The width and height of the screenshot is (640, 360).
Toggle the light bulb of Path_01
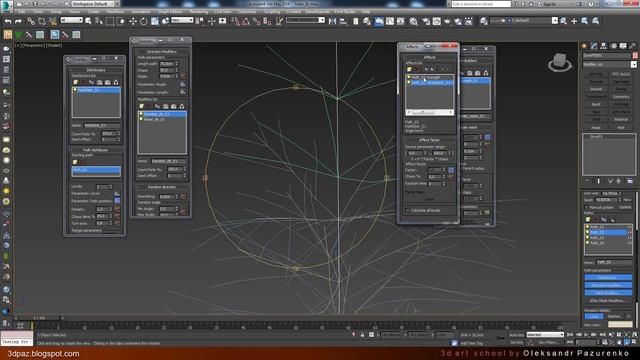[x=588, y=227]
